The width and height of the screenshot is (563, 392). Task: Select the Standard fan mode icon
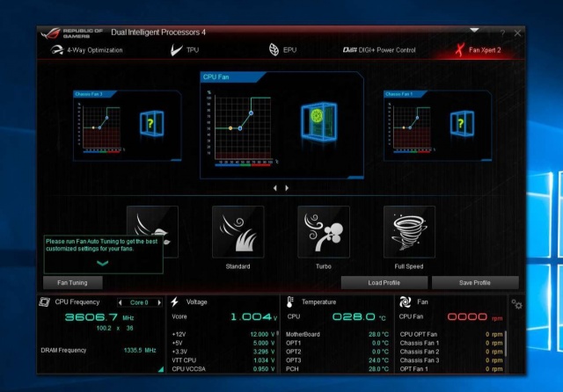pos(238,232)
